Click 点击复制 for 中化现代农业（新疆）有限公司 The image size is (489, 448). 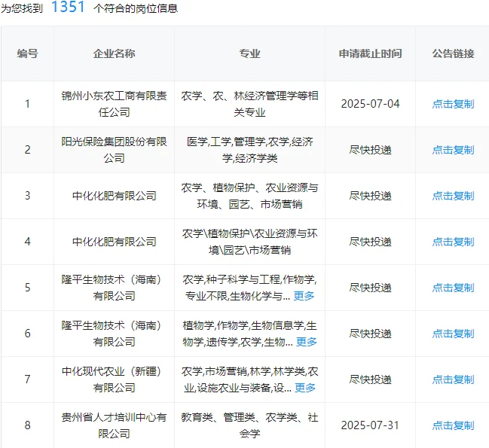(453, 379)
